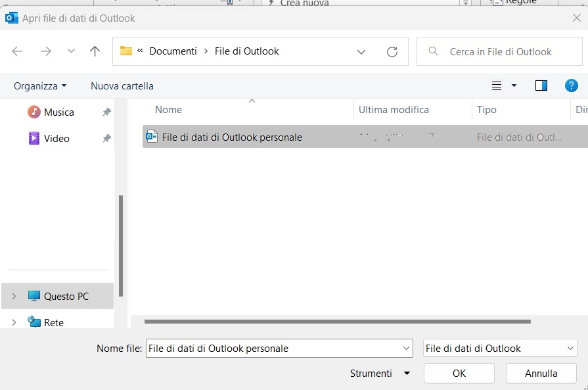Sort by the Tipo column header
This screenshot has height=390, width=588.
pyautogui.click(x=486, y=110)
